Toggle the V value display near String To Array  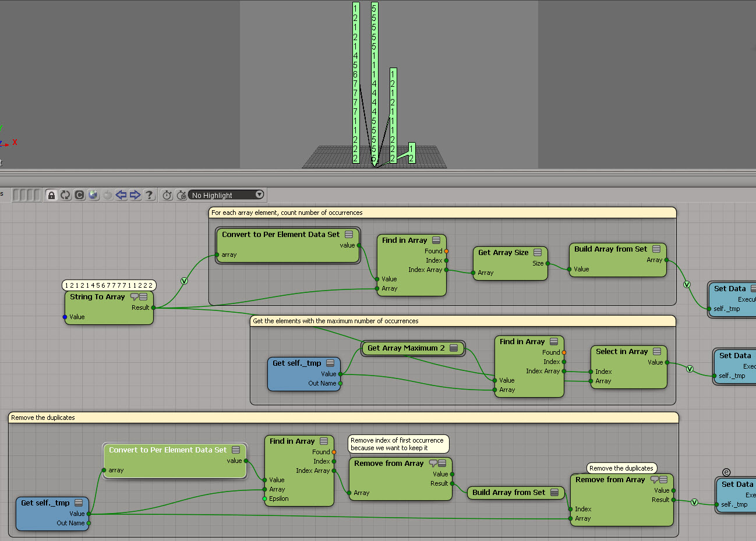tap(184, 281)
